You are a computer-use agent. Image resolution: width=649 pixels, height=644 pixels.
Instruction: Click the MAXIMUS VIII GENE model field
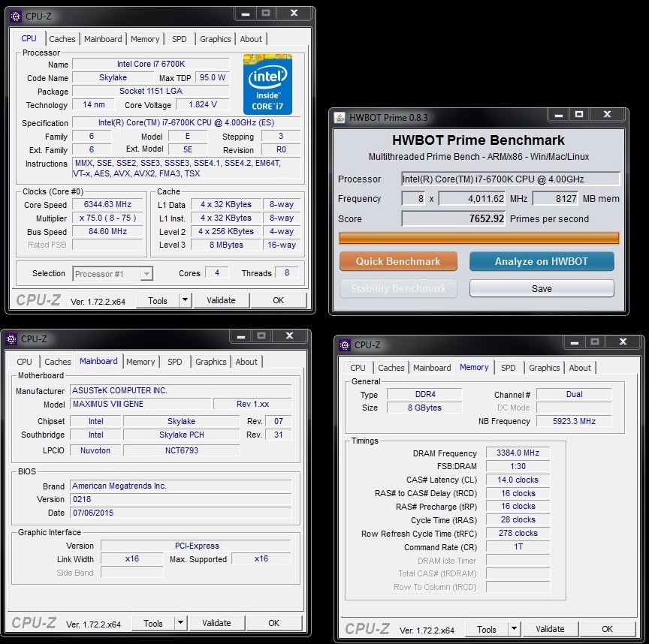pos(140,404)
